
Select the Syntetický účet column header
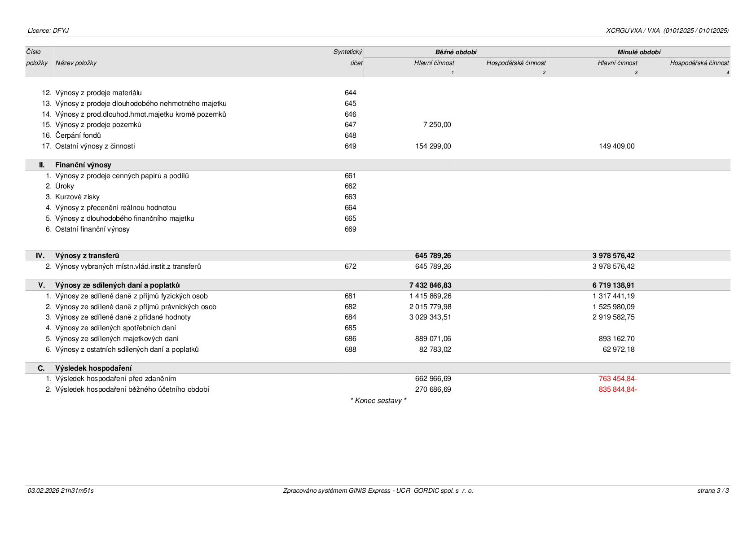348,57
